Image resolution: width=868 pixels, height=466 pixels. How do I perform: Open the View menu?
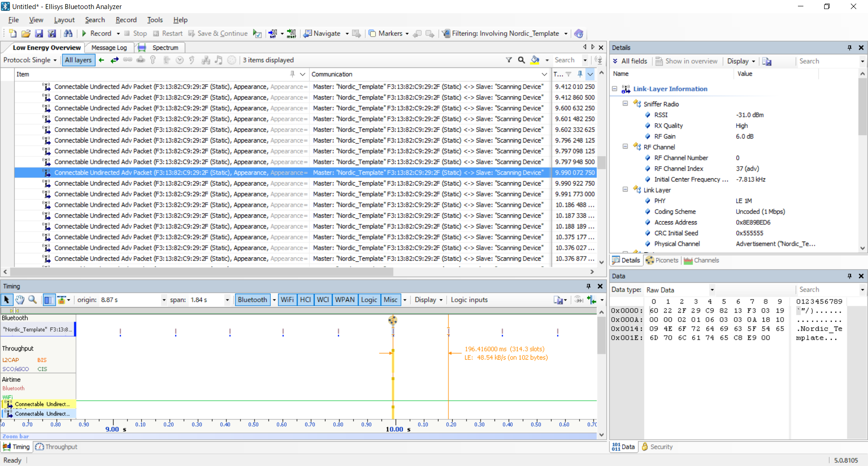pyautogui.click(x=36, y=20)
